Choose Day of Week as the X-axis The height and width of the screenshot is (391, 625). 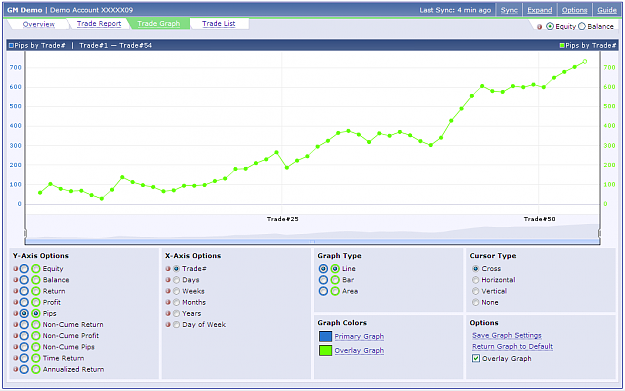pyautogui.click(x=176, y=324)
